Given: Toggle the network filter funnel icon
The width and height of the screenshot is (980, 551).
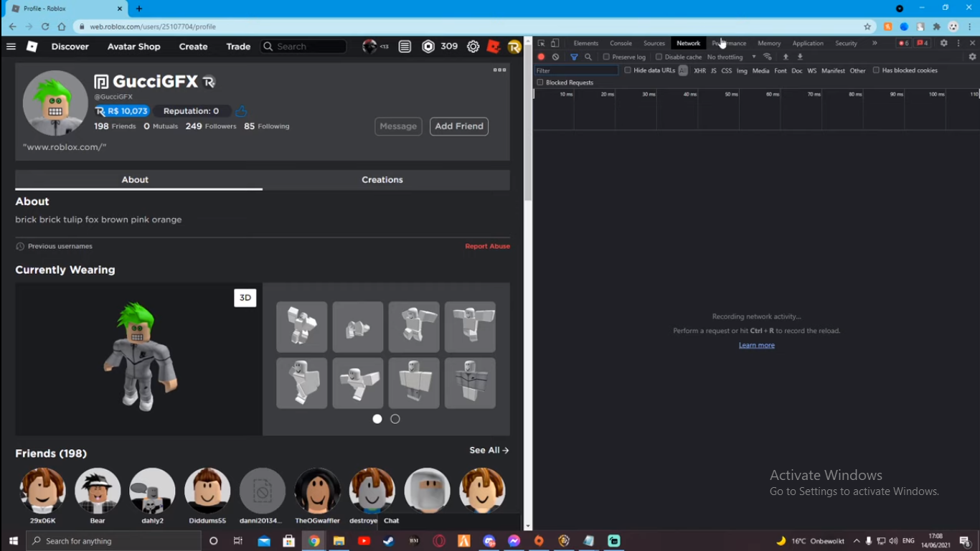Looking at the screenshot, I should (x=574, y=57).
